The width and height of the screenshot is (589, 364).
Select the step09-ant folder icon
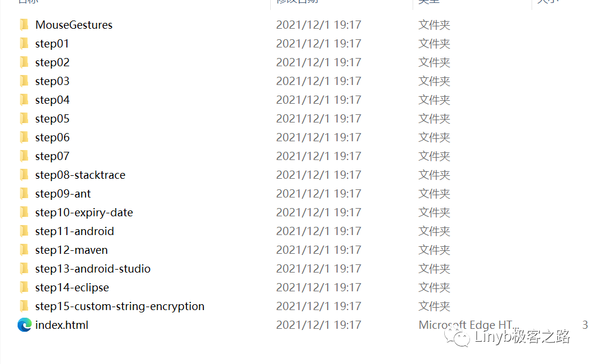[x=24, y=194]
